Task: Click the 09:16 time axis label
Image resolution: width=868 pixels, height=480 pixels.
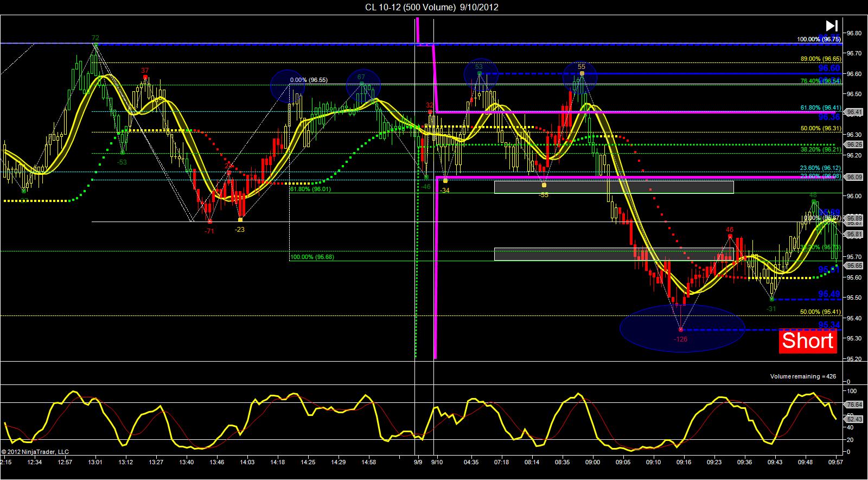Action: (x=684, y=463)
